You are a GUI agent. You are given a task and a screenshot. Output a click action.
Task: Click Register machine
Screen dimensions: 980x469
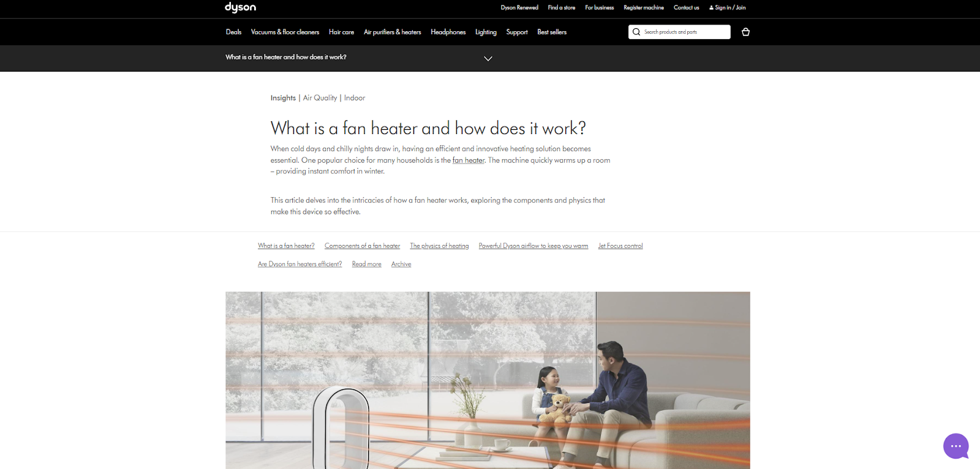[644, 7]
